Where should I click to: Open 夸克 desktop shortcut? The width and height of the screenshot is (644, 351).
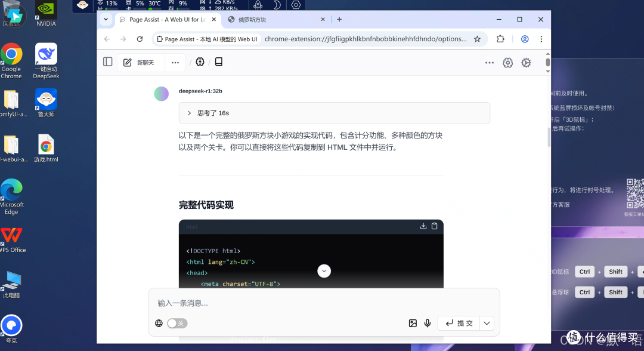click(11, 329)
